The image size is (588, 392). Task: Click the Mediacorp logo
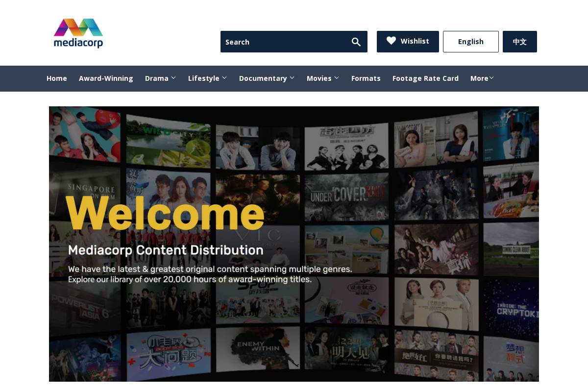(78, 33)
